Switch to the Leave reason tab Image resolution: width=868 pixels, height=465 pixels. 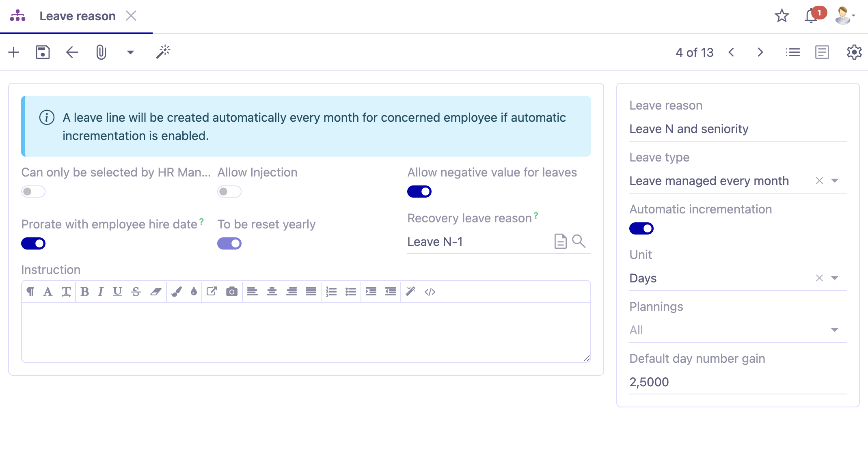[x=77, y=16]
